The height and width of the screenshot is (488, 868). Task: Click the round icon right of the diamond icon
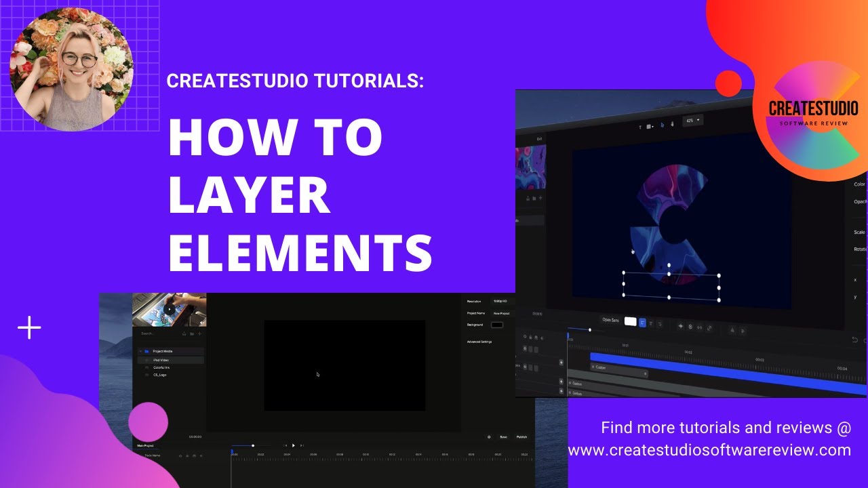click(x=690, y=327)
